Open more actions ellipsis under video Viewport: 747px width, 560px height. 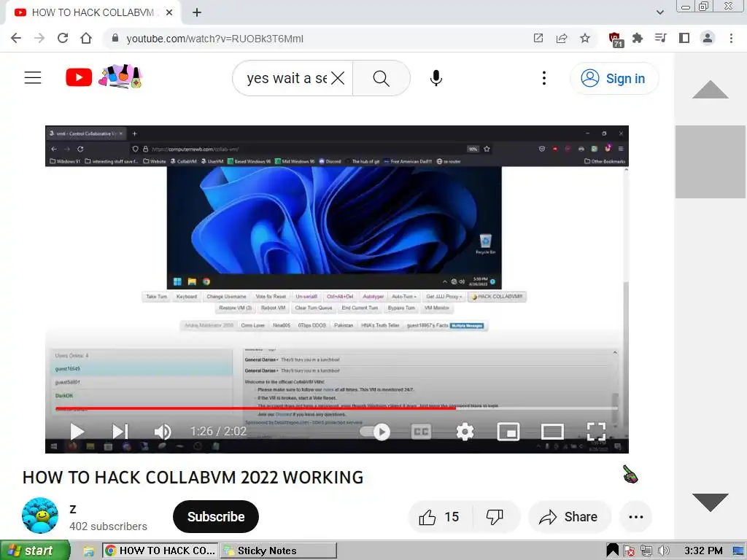pyautogui.click(x=636, y=517)
